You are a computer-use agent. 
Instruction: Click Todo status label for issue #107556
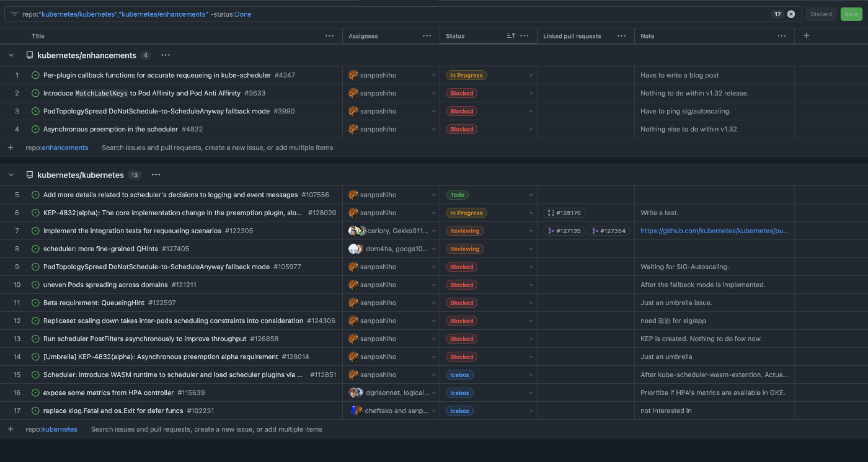point(457,195)
